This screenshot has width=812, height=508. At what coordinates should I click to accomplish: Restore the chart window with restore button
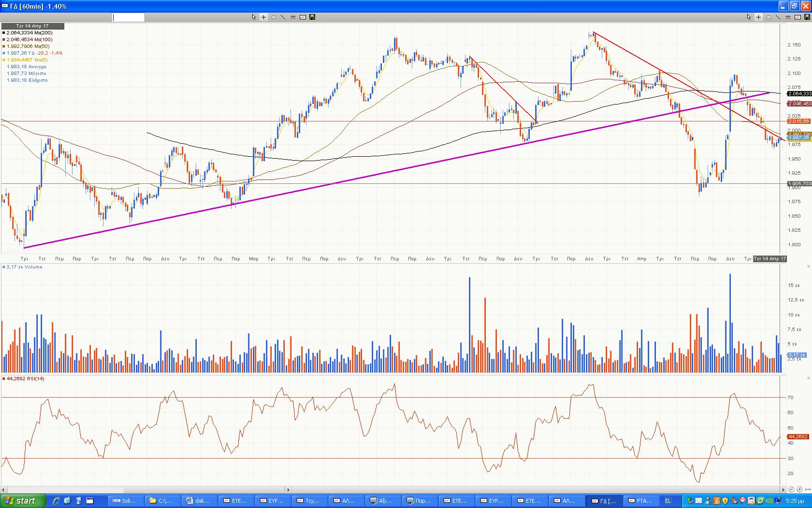click(795, 6)
